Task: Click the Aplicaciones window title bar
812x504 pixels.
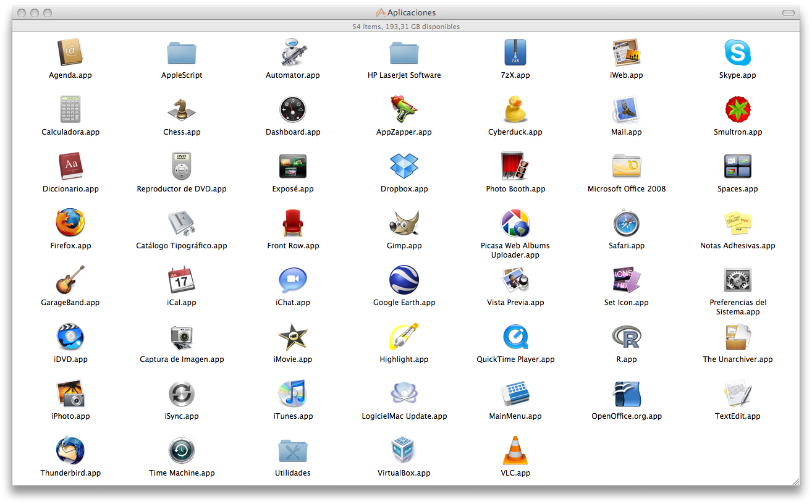Action: pos(406,12)
